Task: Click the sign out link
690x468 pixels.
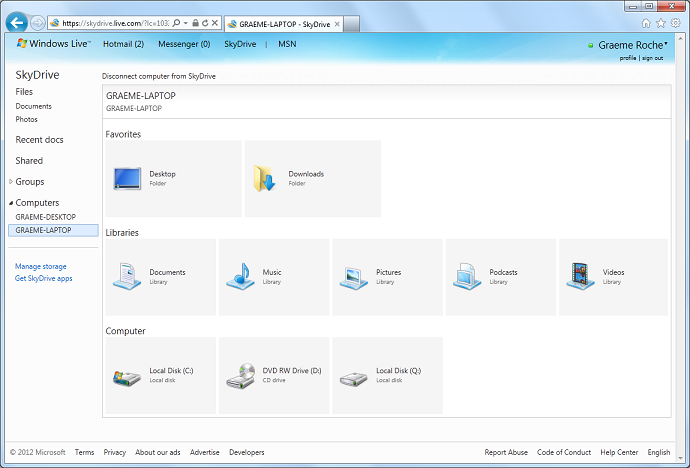Action: (x=652, y=58)
